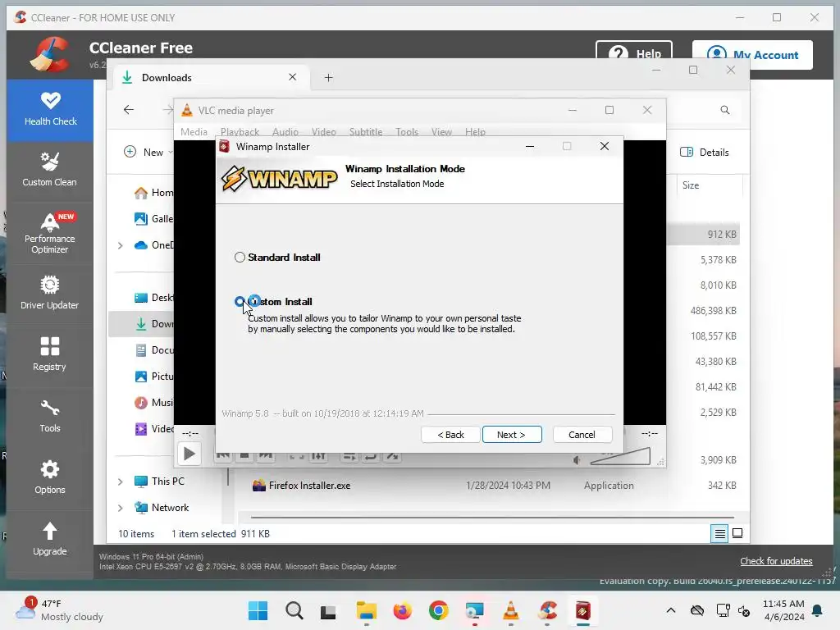Open CCleaner Performance Optimizer

[x=50, y=234]
